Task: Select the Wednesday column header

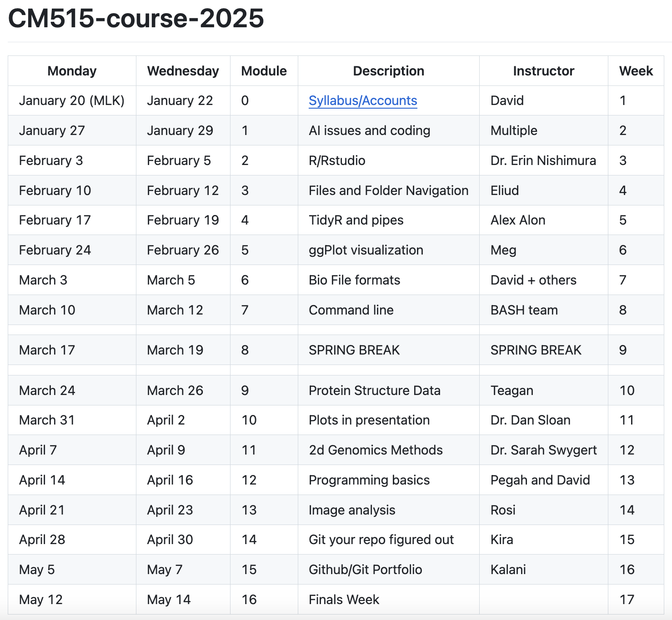Action: 182,71
